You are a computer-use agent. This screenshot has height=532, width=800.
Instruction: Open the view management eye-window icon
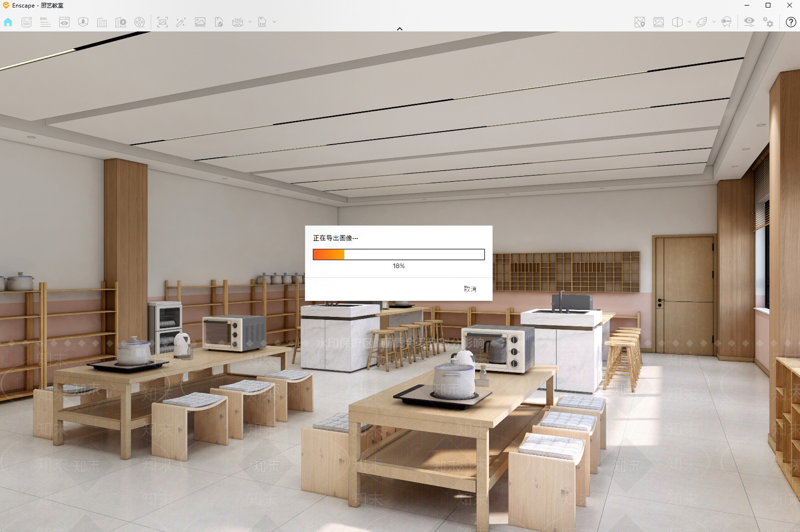click(64, 22)
